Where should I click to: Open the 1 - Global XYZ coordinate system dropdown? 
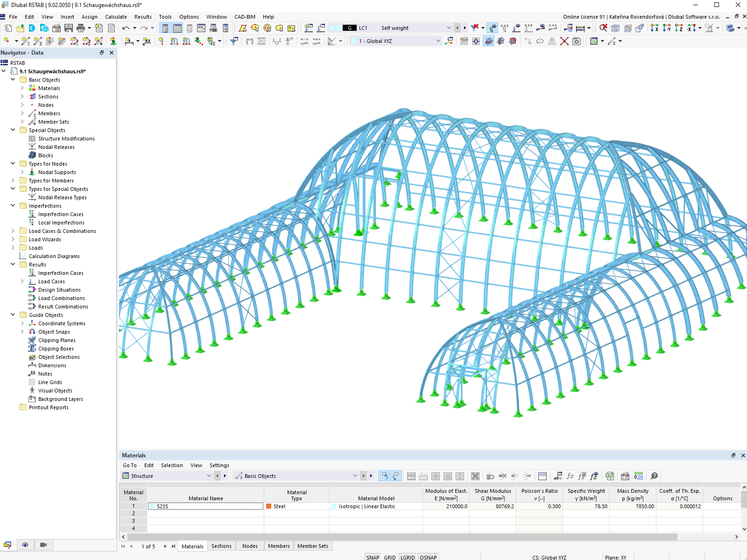point(437,41)
